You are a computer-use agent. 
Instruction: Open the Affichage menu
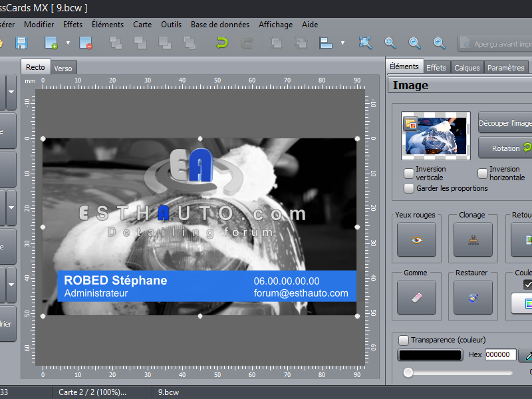(275, 25)
